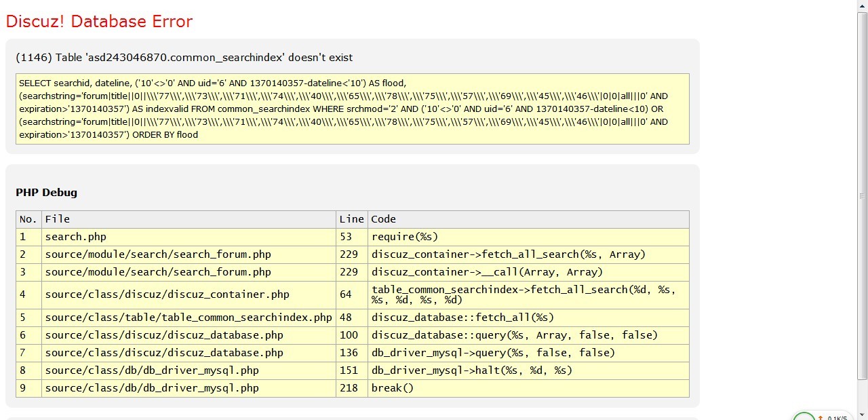Screen dimensions: 868x420
Task: Click 'db_driver_mysql->query(%s, false, false)' cell
Action: [528, 353]
